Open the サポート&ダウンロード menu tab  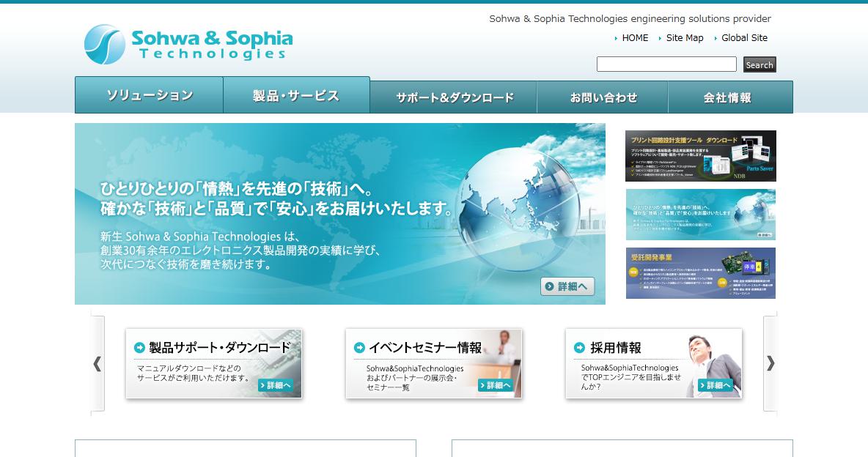pos(453,97)
